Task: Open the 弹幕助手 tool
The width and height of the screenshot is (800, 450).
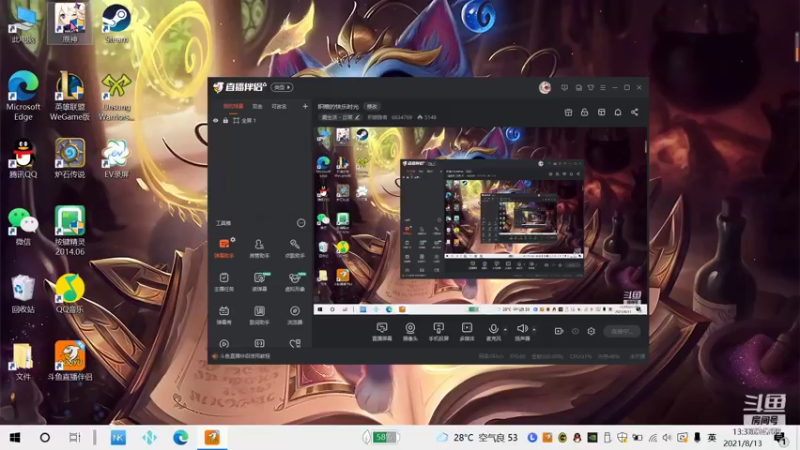Action: (x=224, y=248)
